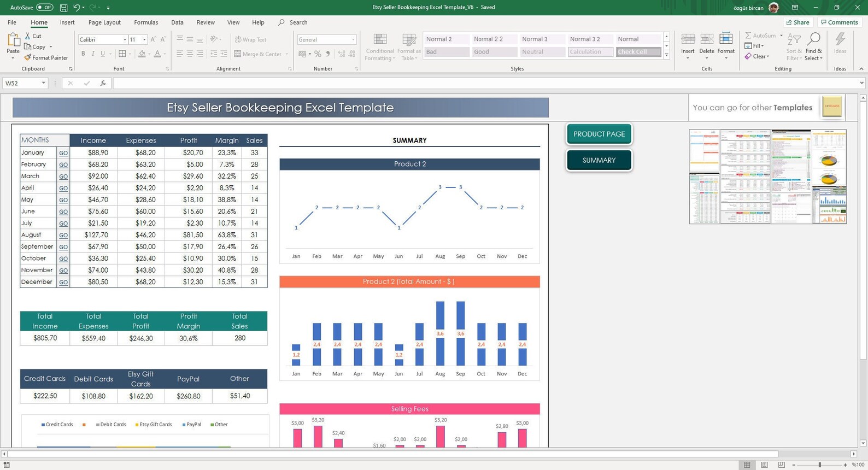Viewport: 868px width, 470px height.
Task: Open the Merge & Center dropdown
Action: click(x=287, y=54)
